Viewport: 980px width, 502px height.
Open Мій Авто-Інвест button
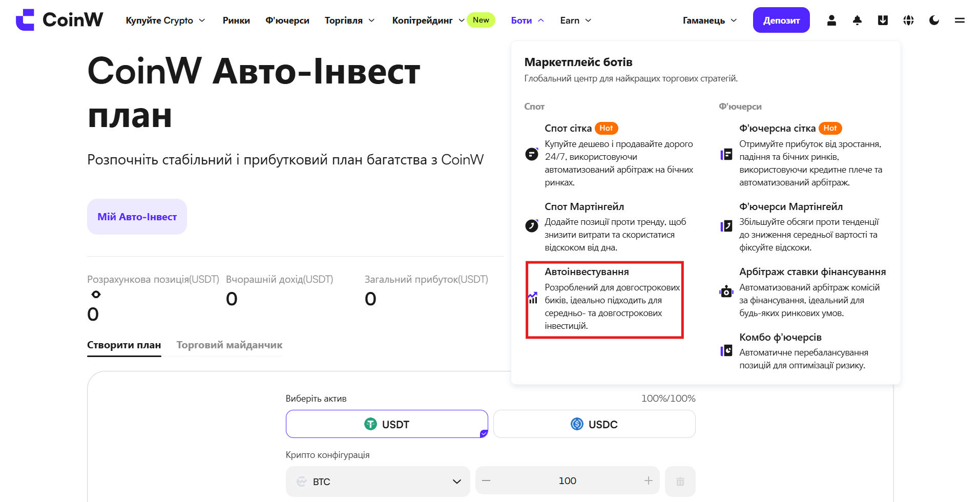pyautogui.click(x=137, y=217)
